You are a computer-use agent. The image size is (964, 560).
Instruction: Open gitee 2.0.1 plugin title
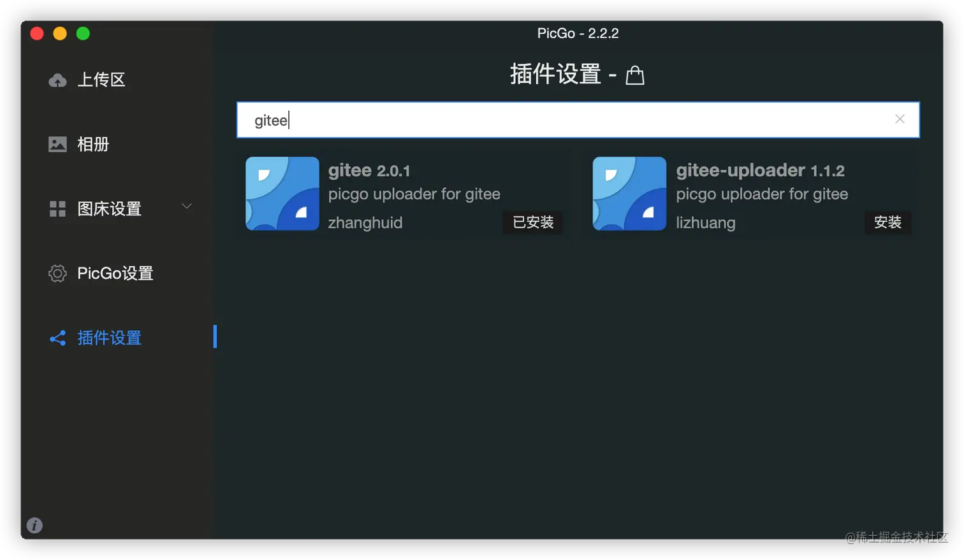[369, 171]
